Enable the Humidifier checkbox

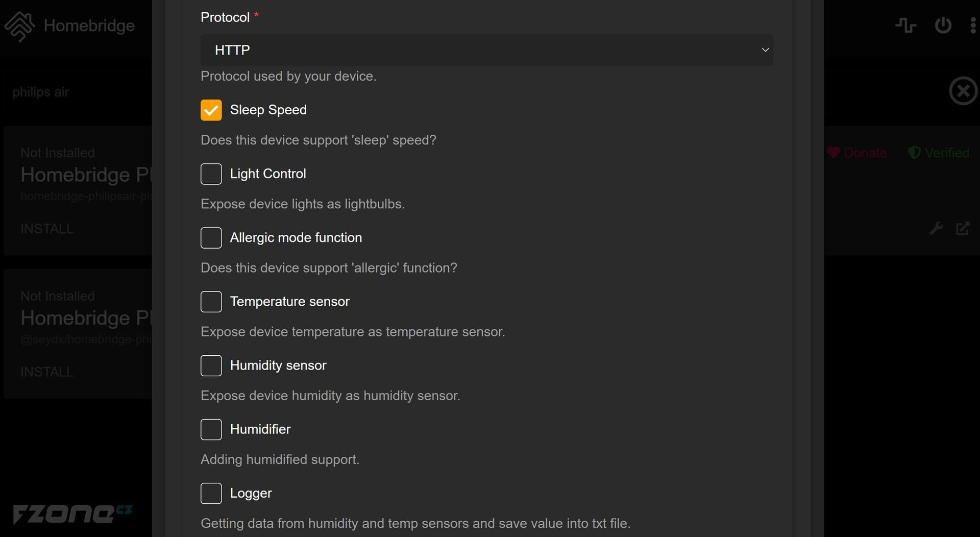point(211,429)
